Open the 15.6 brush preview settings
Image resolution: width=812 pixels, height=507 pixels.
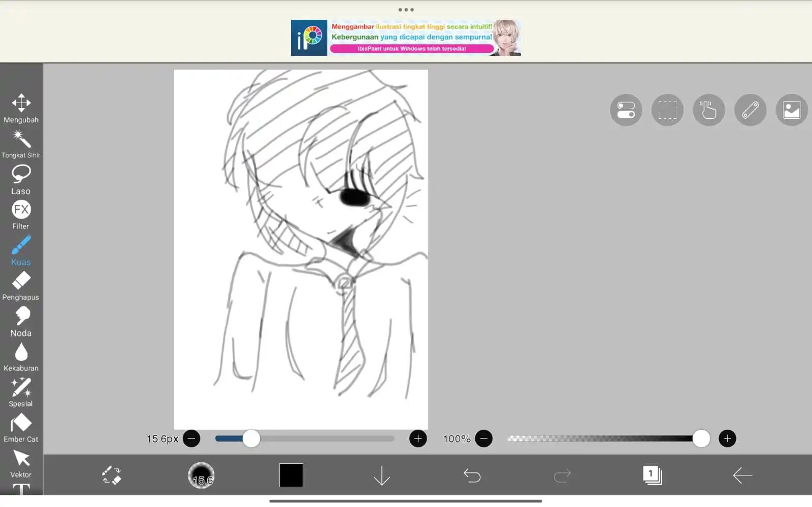point(201,476)
